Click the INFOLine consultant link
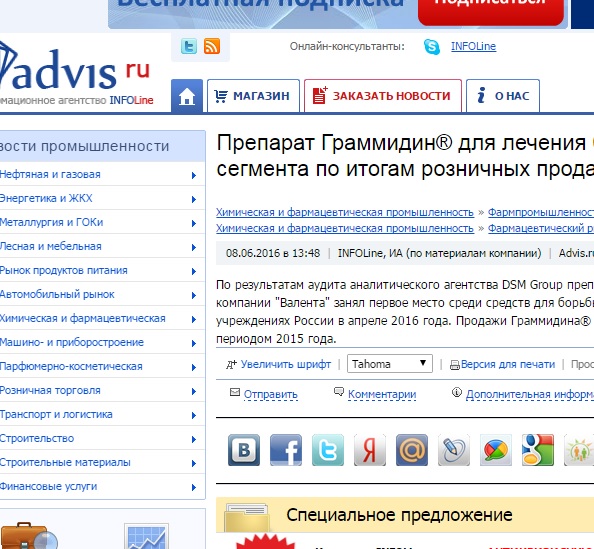594x549 pixels. click(x=473, y=46)
